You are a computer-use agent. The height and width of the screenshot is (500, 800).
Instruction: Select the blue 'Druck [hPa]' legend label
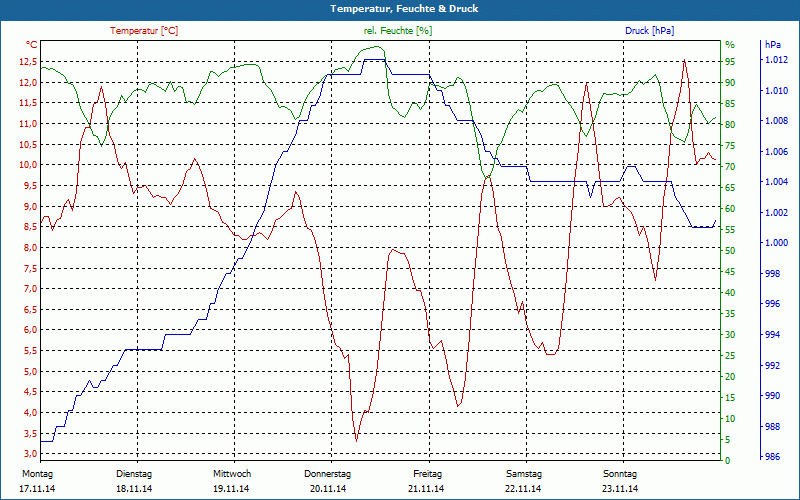[x=649, y=31]
